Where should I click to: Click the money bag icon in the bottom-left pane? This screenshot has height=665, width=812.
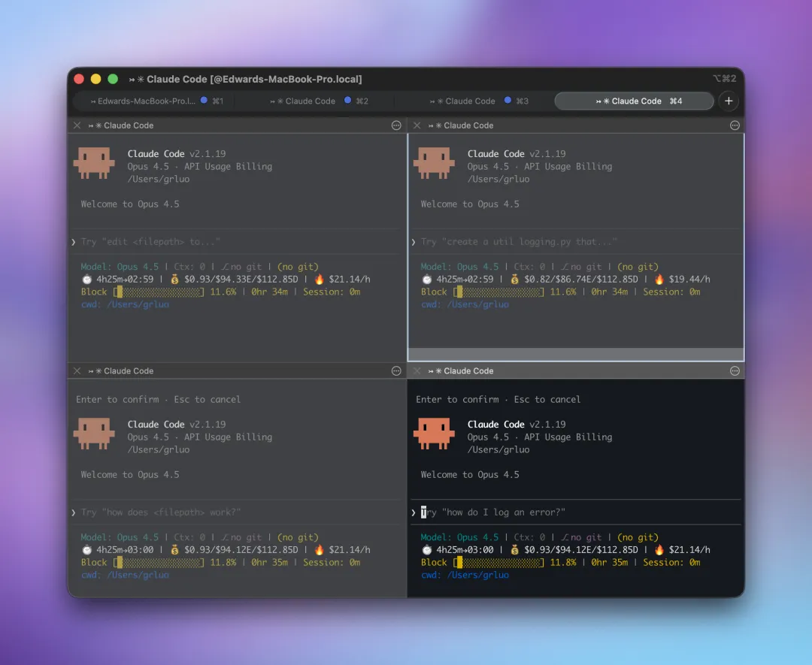[174, 549]
